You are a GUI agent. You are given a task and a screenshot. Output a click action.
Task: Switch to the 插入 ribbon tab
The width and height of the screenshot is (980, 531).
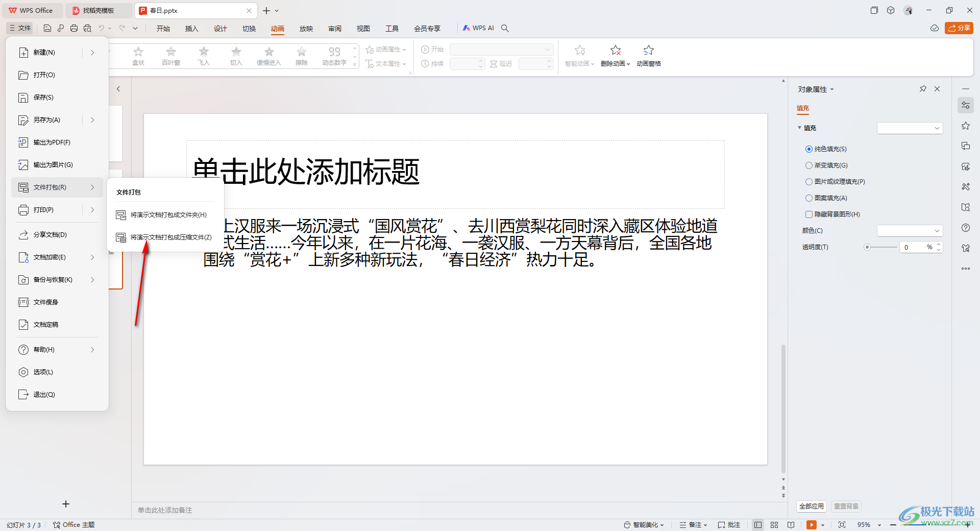click(191, 29)
